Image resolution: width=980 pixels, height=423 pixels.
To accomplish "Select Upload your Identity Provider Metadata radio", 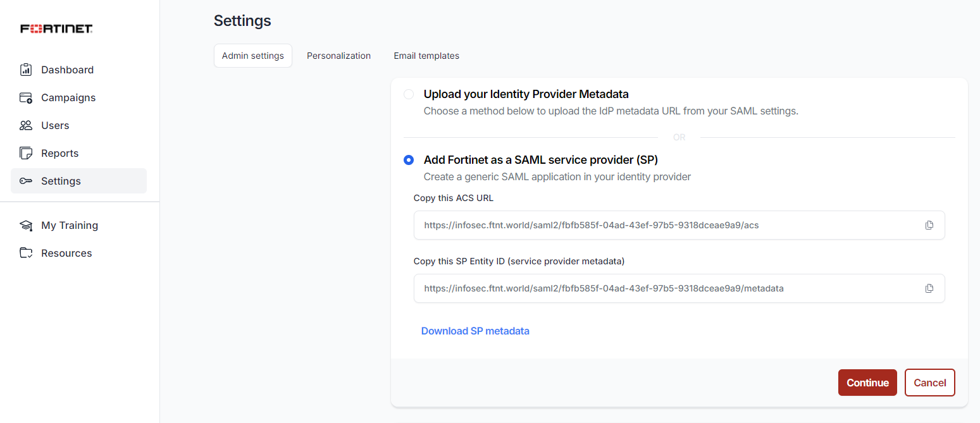I will click(x=409, y=94).
